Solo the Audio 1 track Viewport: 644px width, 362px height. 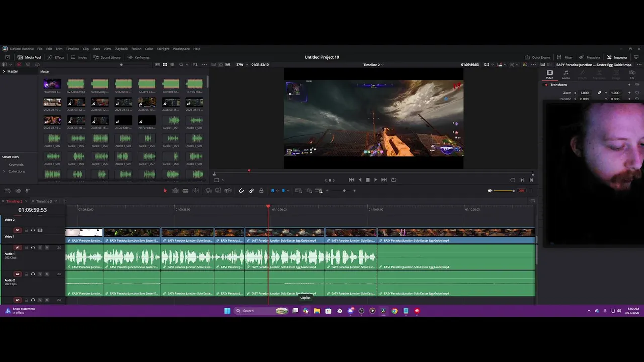(40, 247)
